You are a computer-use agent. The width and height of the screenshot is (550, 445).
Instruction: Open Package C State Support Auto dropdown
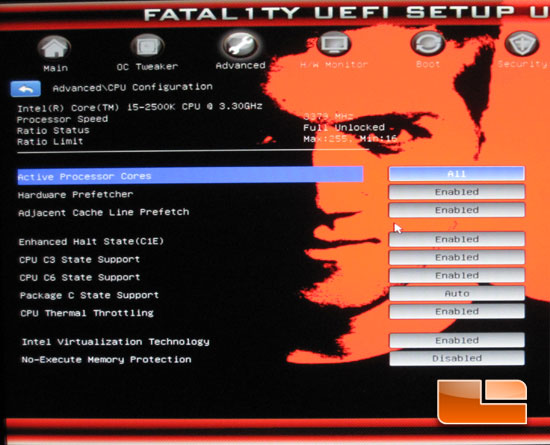(x=457, y=294)
